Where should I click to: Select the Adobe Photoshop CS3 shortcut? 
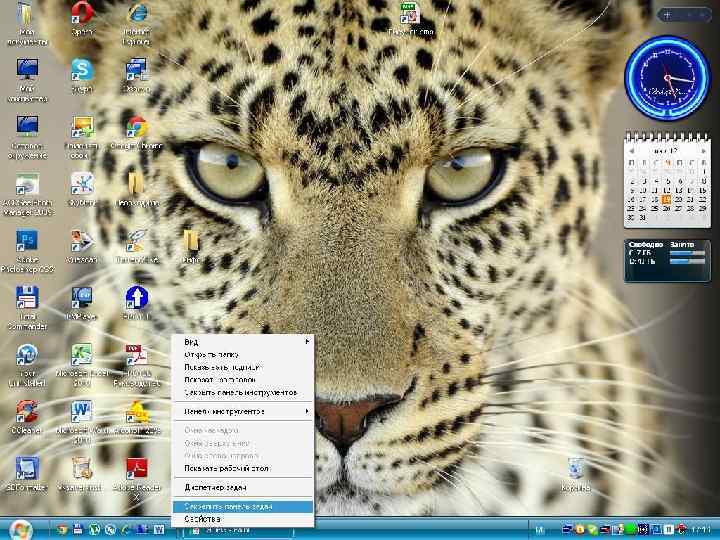[27, 251]
